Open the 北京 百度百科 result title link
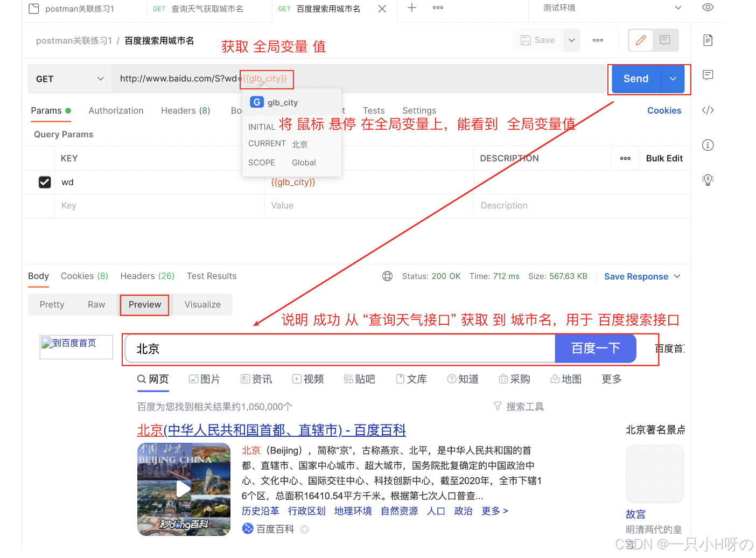The width and height of the screenshot is (756, 558). (271, 430)
